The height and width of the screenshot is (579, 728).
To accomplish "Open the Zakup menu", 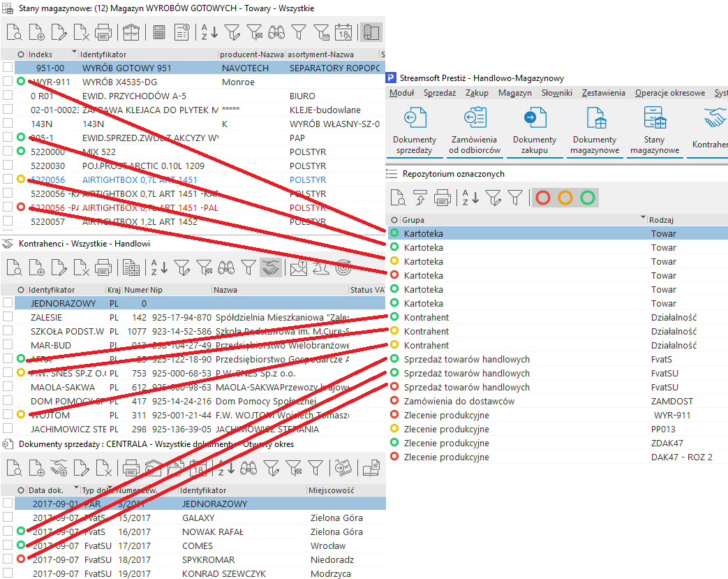I will click(477, 93).
